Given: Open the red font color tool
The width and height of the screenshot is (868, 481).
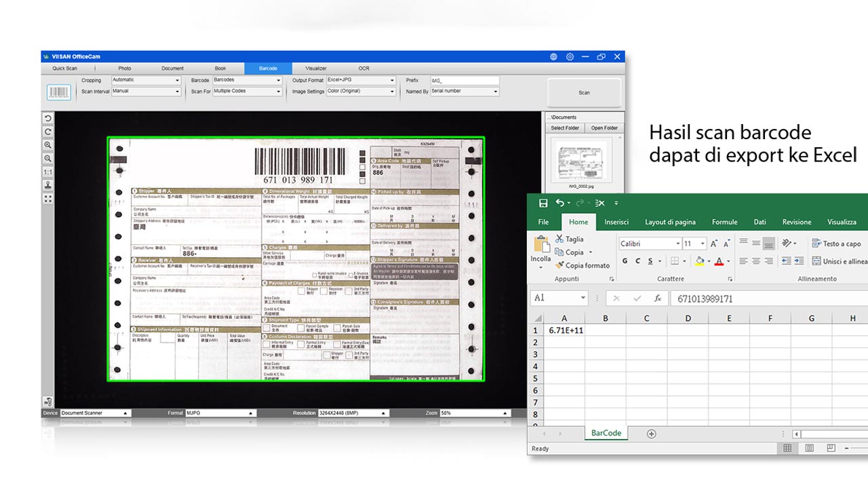Looking at the screenshot, I should coord(719,261).
